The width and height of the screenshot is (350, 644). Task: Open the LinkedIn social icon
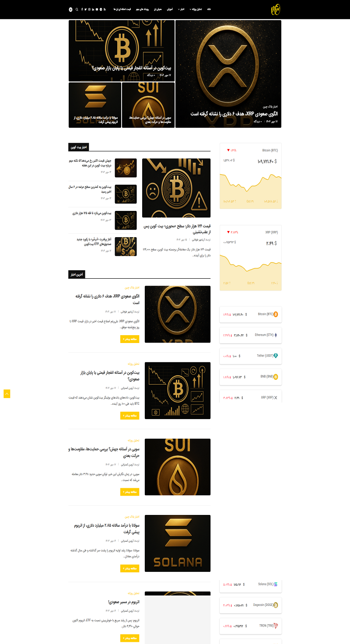(93, 9)
